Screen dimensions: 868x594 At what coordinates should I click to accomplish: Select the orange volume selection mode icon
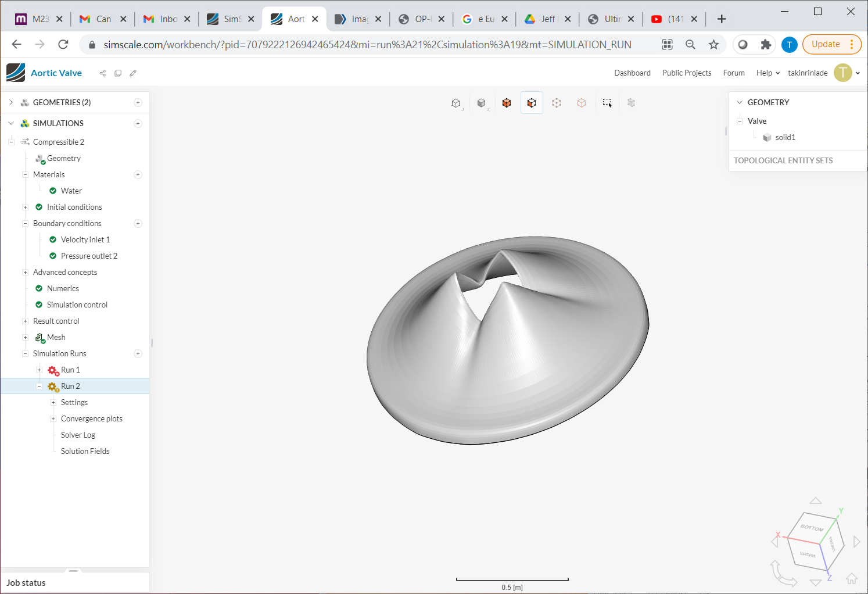click(506, 102)
